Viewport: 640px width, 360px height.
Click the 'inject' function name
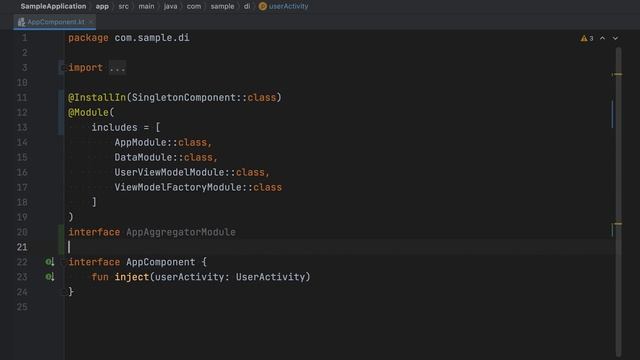coord(132,277)
